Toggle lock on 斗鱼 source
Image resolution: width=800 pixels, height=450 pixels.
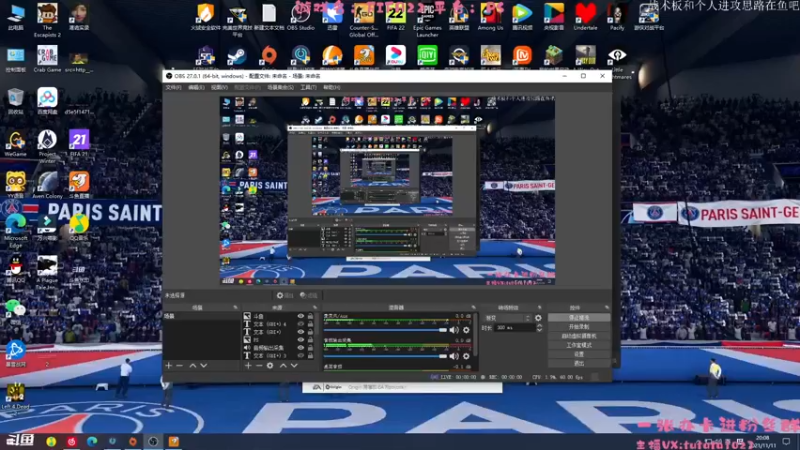click(310, 316)
